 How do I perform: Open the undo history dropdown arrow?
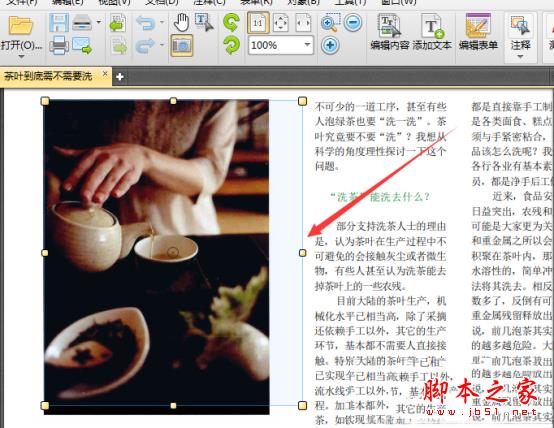(x=162, y=22)
